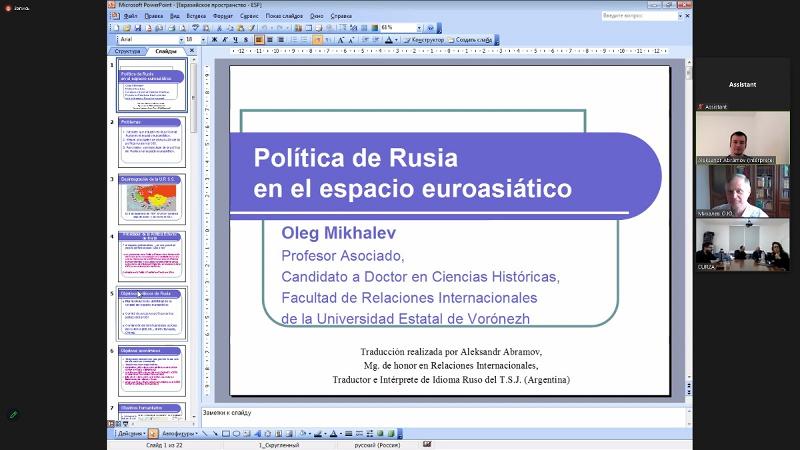Open the Автофигуры shapes dropdown
This screenshot has width=800, height=450.
181,434
